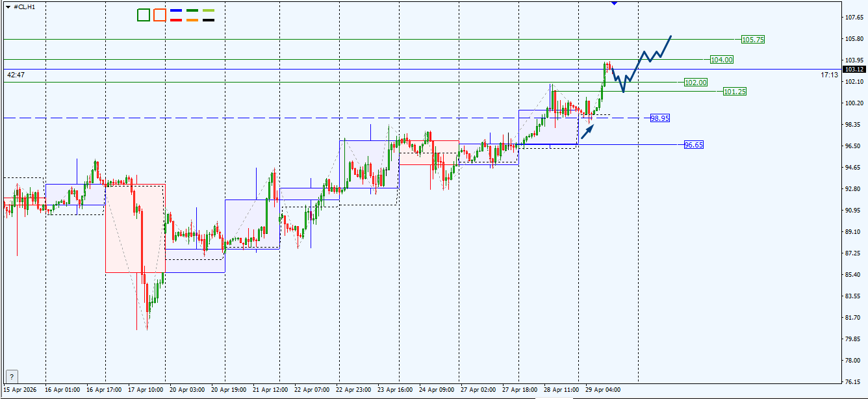
Task: Click the green outlined square legend icon
Action: (x=144, y=15)
